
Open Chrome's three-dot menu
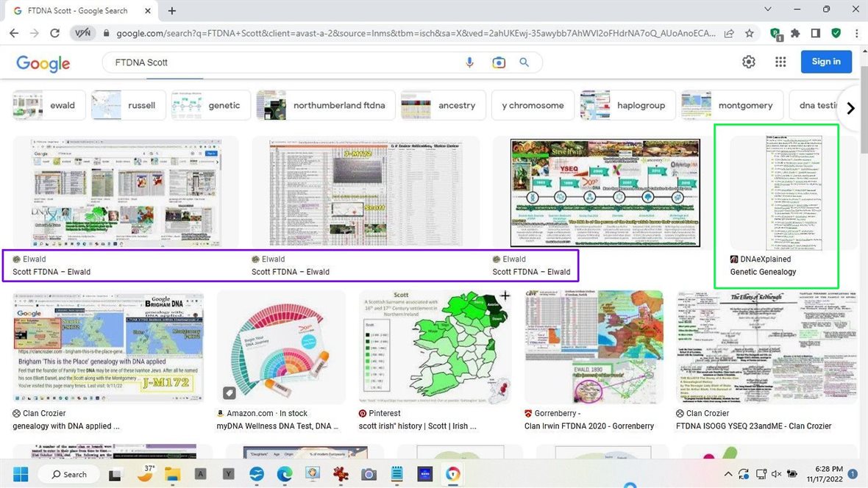coord(856,33)
